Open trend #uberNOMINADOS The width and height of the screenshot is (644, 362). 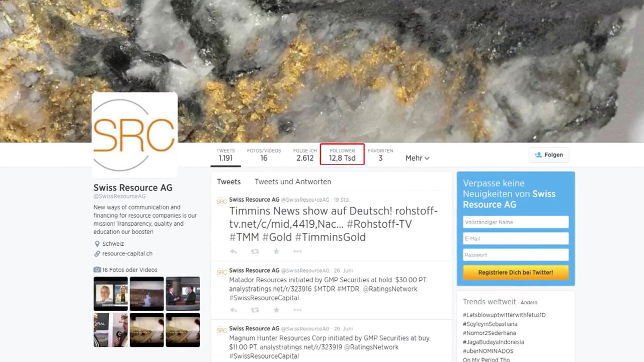[x=488, y=351]
